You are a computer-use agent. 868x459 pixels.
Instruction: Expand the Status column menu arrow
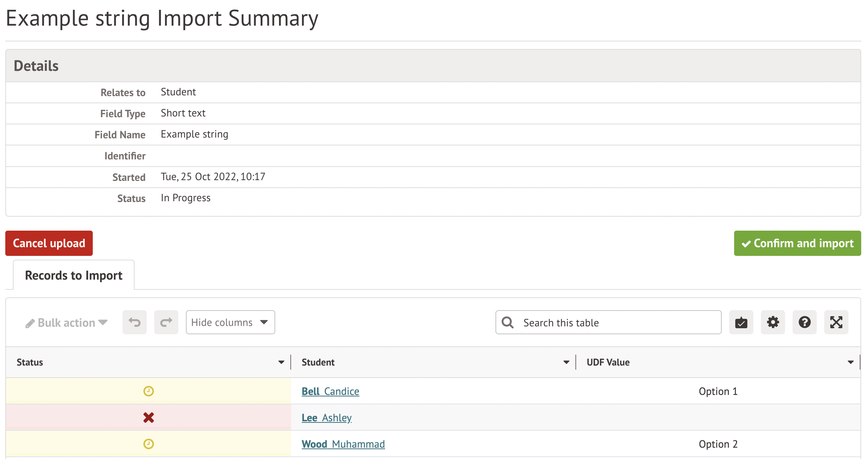point(281,362)
